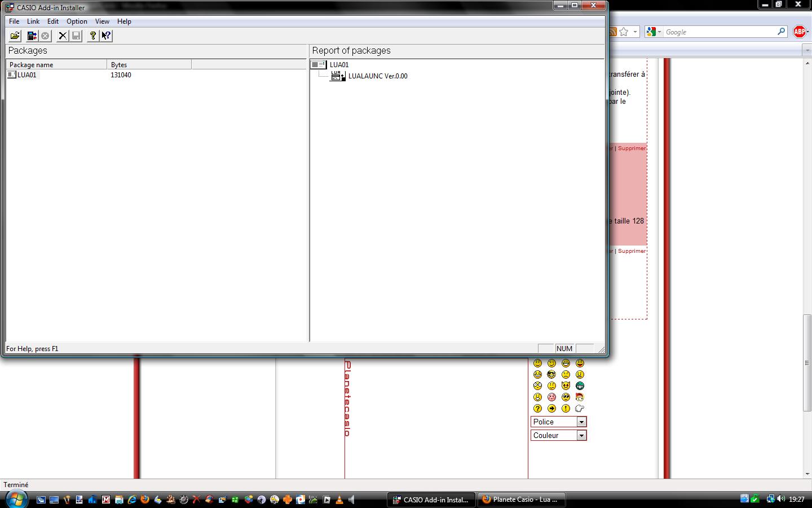Click the 131040 bytes value
Screen dimensions: 812x508
click(121, 75)
